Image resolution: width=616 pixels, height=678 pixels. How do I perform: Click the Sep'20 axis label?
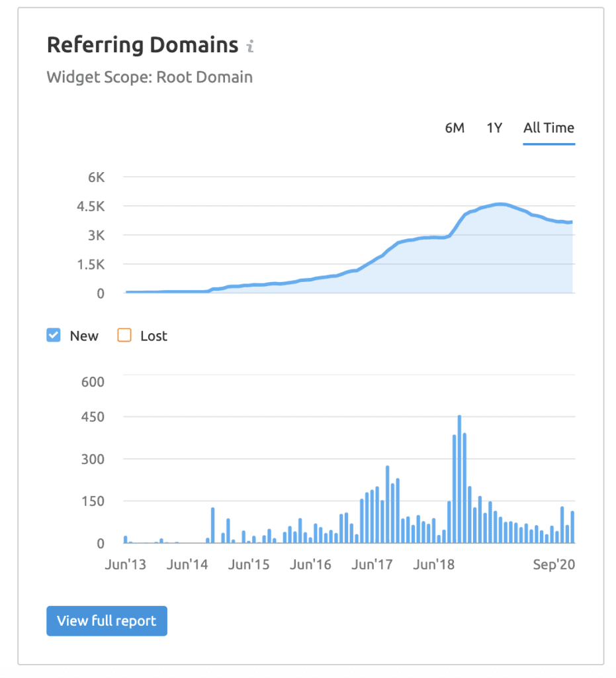click(x=554, y=565)
